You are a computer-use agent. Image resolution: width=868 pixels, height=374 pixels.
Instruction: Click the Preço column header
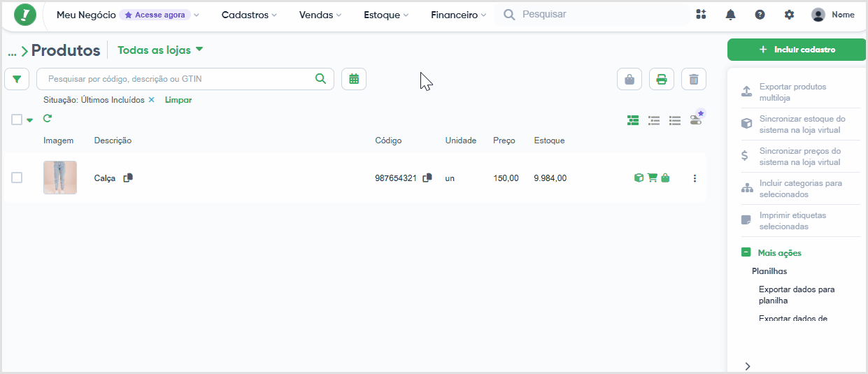(504, 141)
